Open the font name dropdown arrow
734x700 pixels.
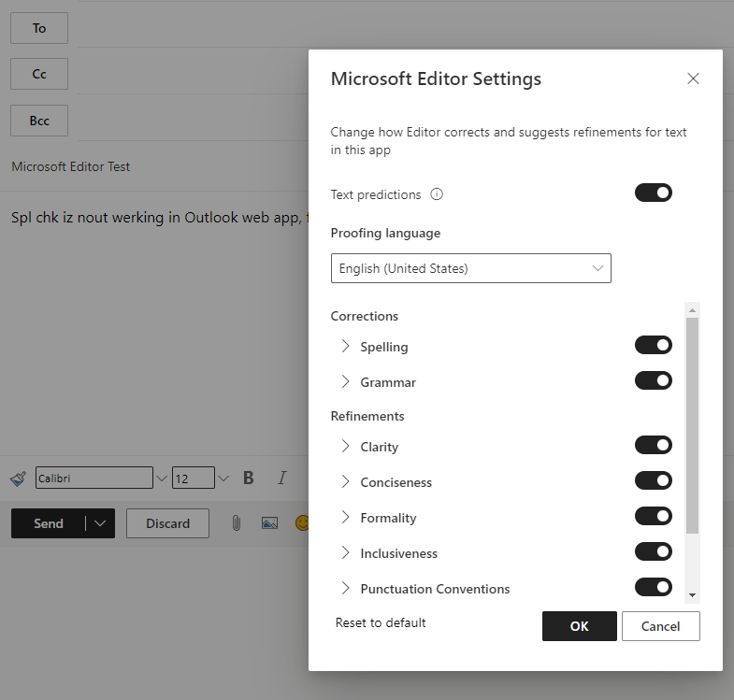point(162,479)
